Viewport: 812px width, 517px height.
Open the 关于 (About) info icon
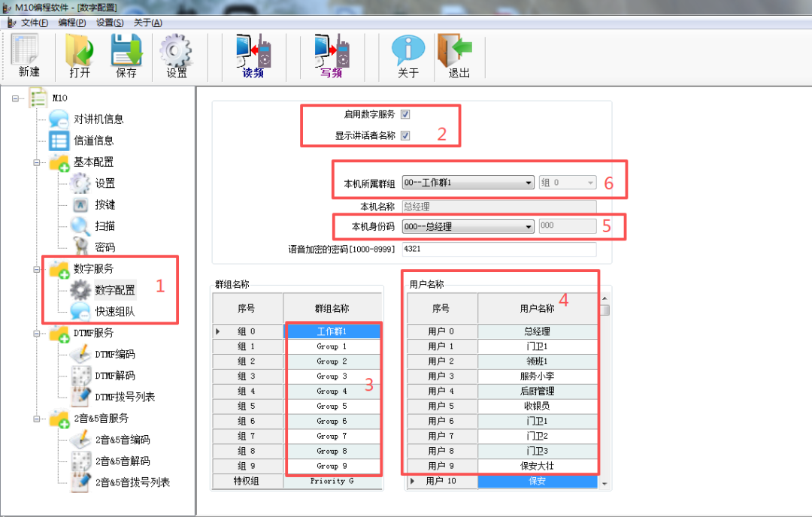408,50
